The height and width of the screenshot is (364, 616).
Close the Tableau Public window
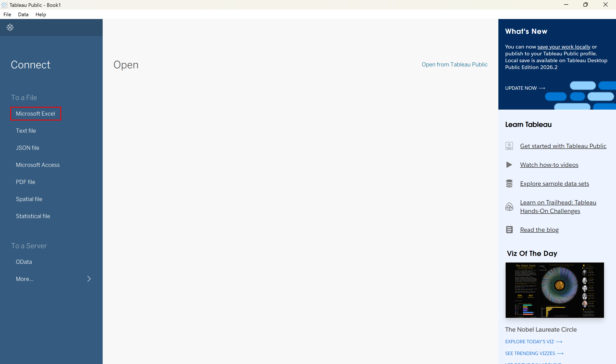606,5
